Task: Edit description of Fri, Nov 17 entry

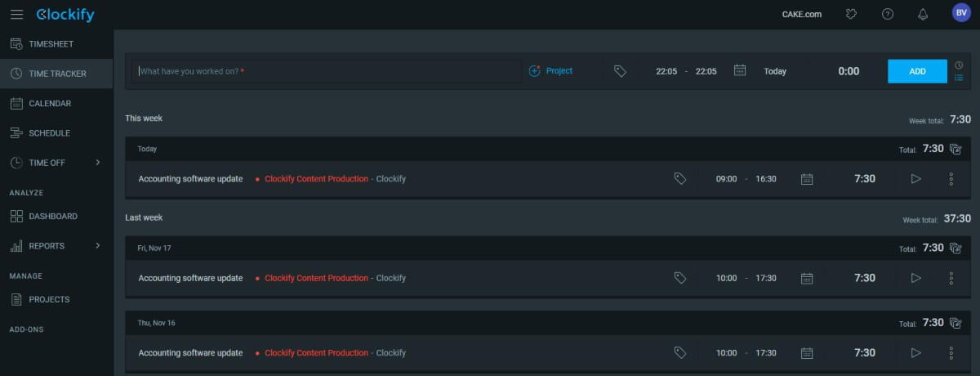Action: pyautogui.click(x=190, y=278)
